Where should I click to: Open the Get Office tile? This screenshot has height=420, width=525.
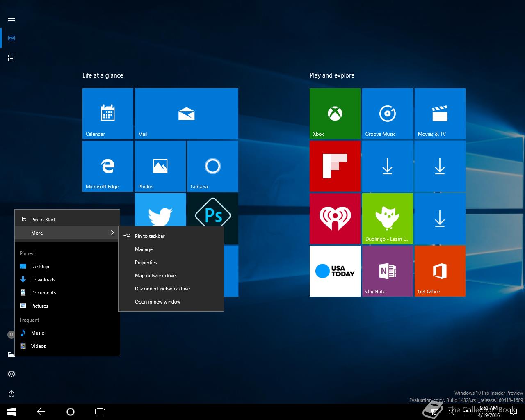[440, 271]
